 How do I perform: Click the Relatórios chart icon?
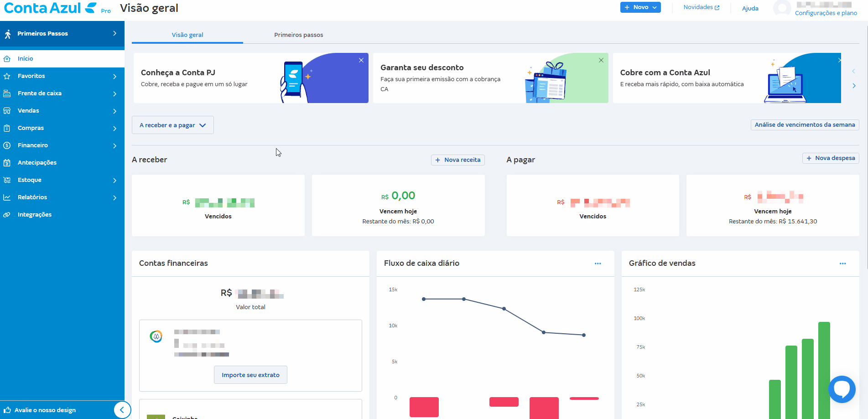pyautogui.click(x=7, y=197)
